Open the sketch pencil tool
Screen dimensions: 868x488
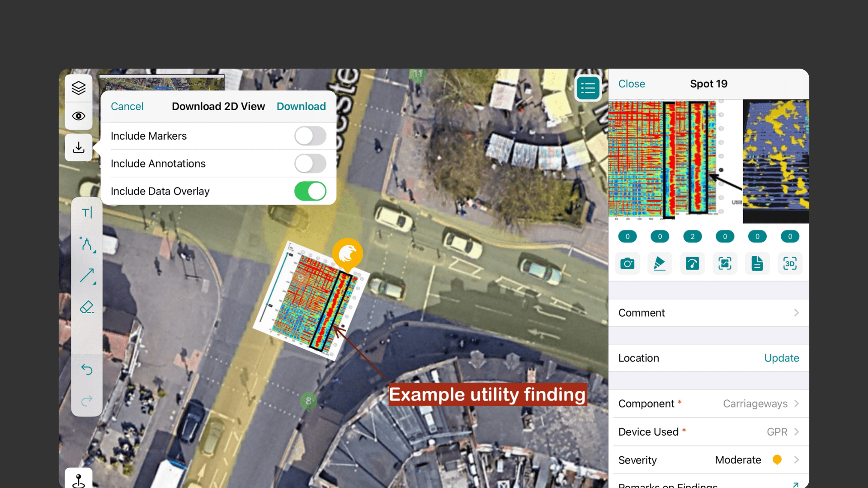coord(660,263)
